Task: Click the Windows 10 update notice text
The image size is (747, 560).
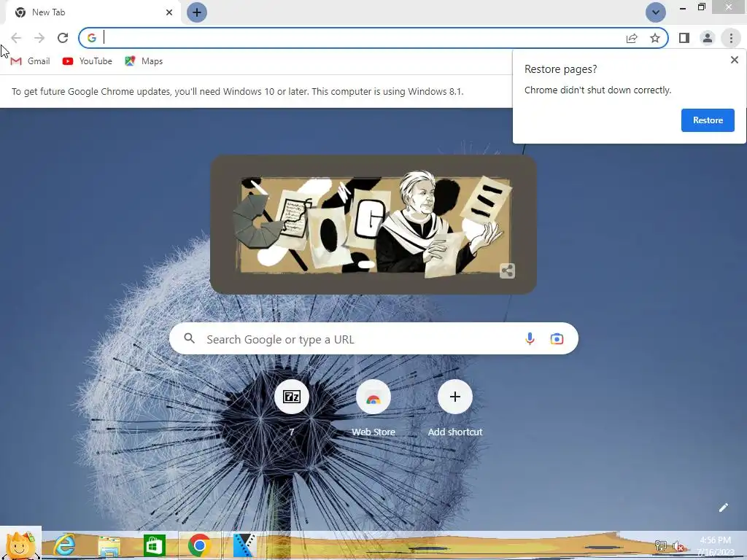Action: tap(237, 91)
